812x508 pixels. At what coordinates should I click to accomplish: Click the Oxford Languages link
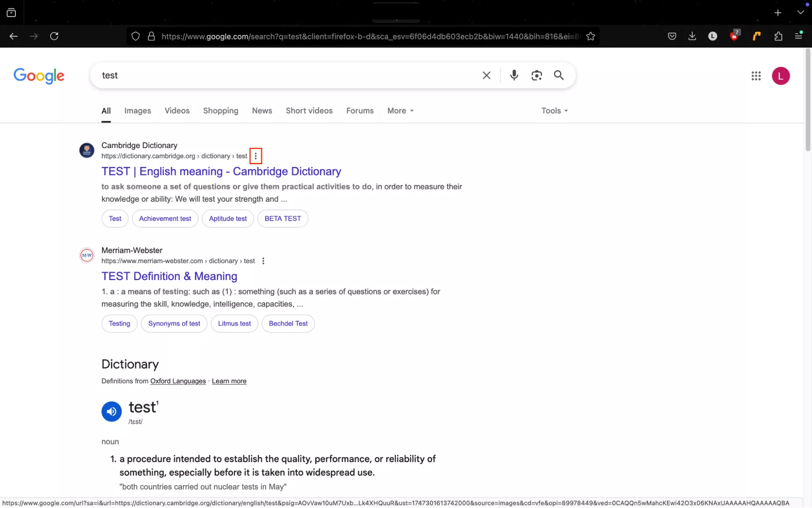click(178, 381)
